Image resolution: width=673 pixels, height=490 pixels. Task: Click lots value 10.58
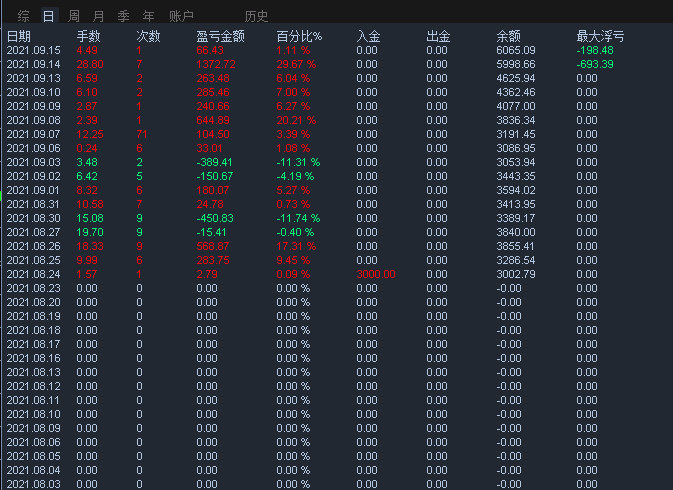90,204
